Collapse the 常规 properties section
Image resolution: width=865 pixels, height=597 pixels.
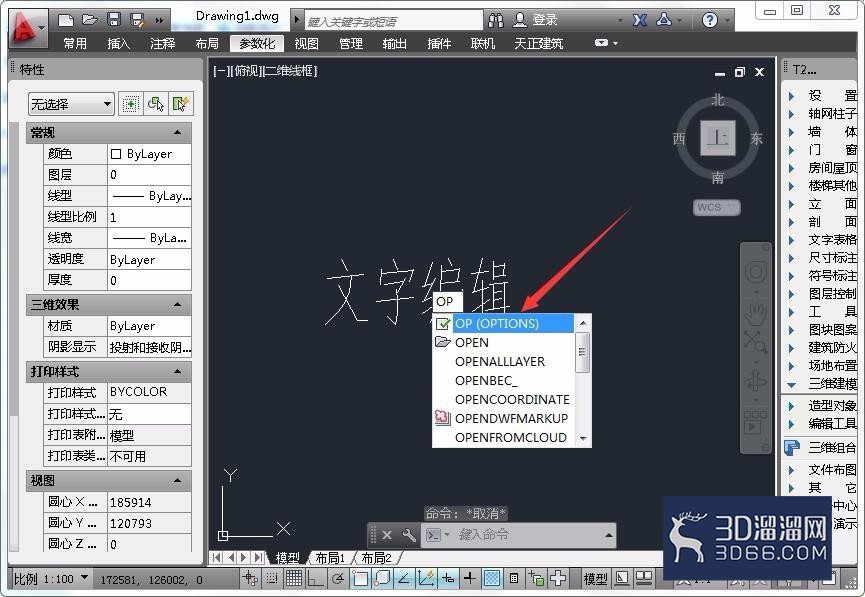177,132
